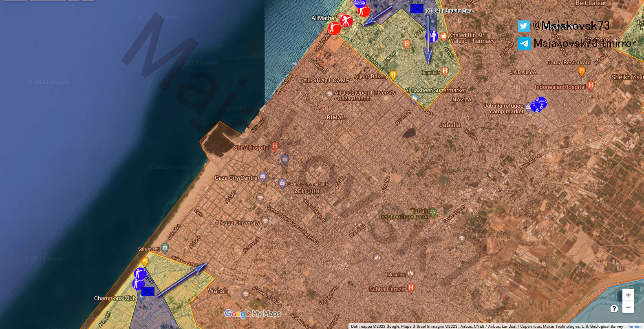Click the Twitter bird icon
644x329 pixels.
coord(524,26)
